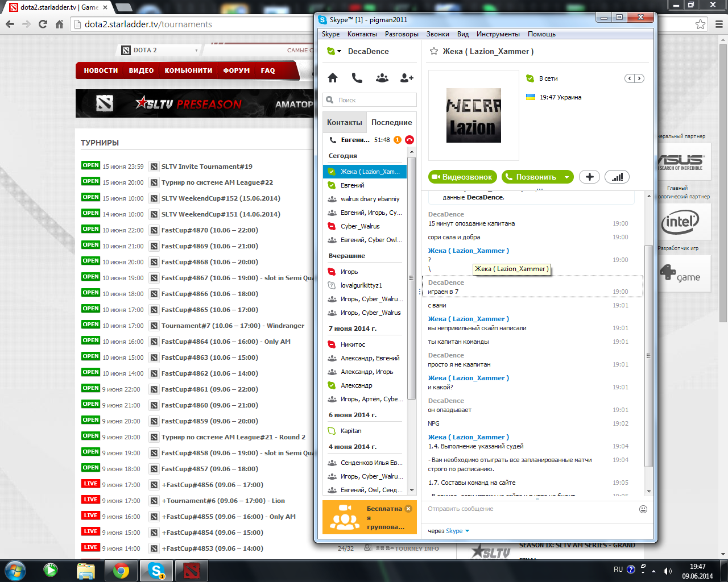Open the +Tournament#6 Lion live tournament link
728x582 pixels.
(x=223, y=501)
